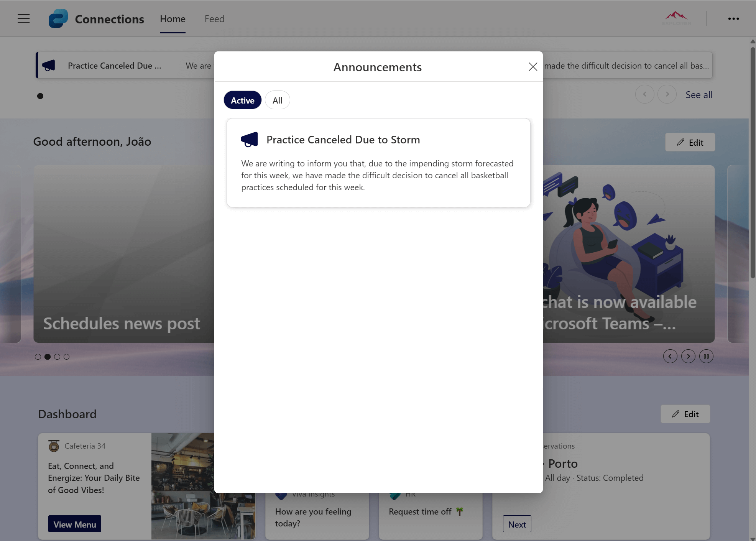The width and height of the screenshot is (756, 541).
Task: Advance announcements with the right chevron
Action: click(x=667, y=94)
